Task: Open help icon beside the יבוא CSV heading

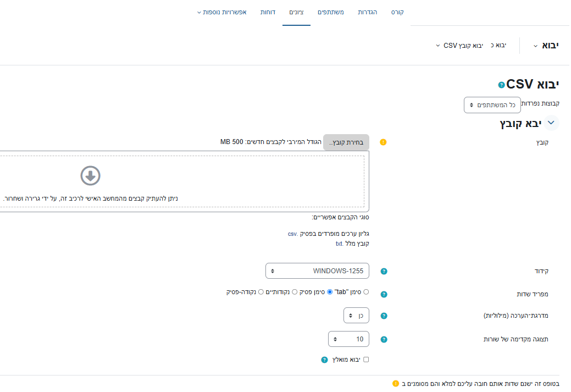Action: pyautogui.click(x=501, y=85)
